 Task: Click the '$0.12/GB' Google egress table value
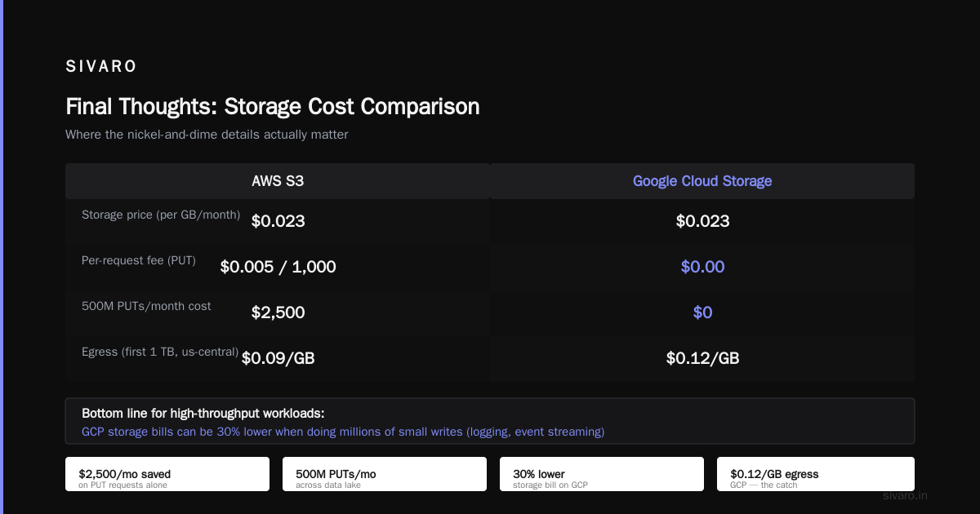702,358
